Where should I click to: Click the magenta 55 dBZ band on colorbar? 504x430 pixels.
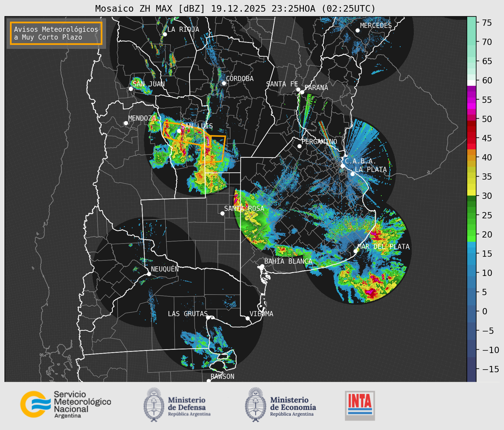[x=471, y=100]
